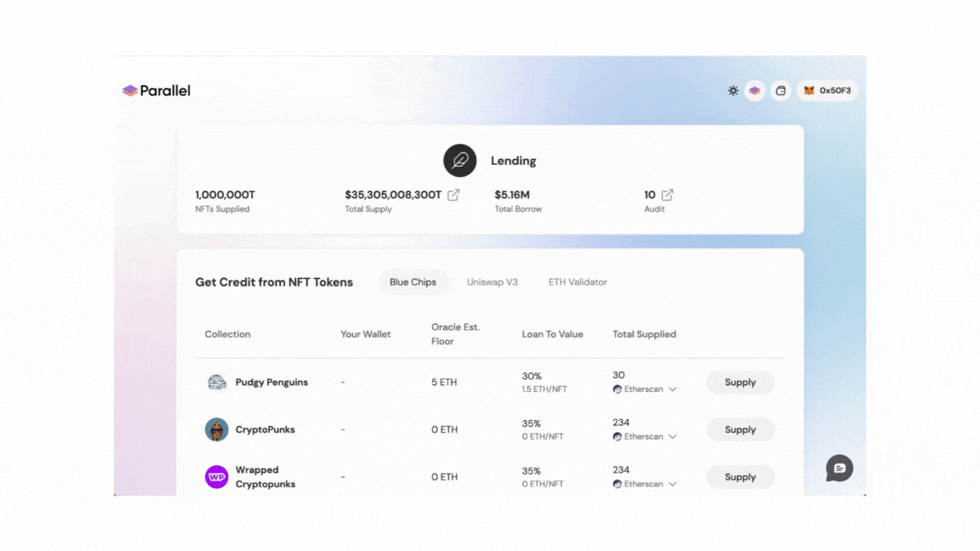Image resolution: width=980 pixels, height=551 pixels.
Task: Click the Wrapped Cryptopunks purple icon
Action: 215,477
